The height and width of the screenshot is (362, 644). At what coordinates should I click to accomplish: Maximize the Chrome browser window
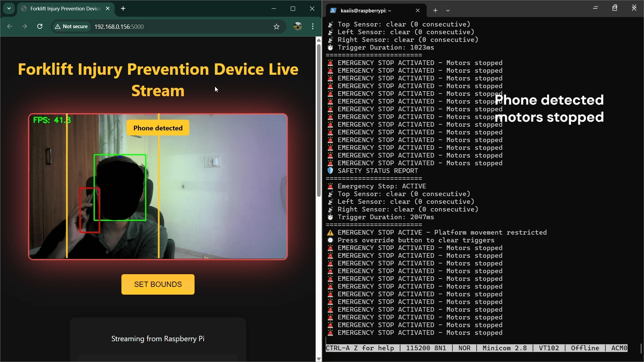(x=293, y=9)
